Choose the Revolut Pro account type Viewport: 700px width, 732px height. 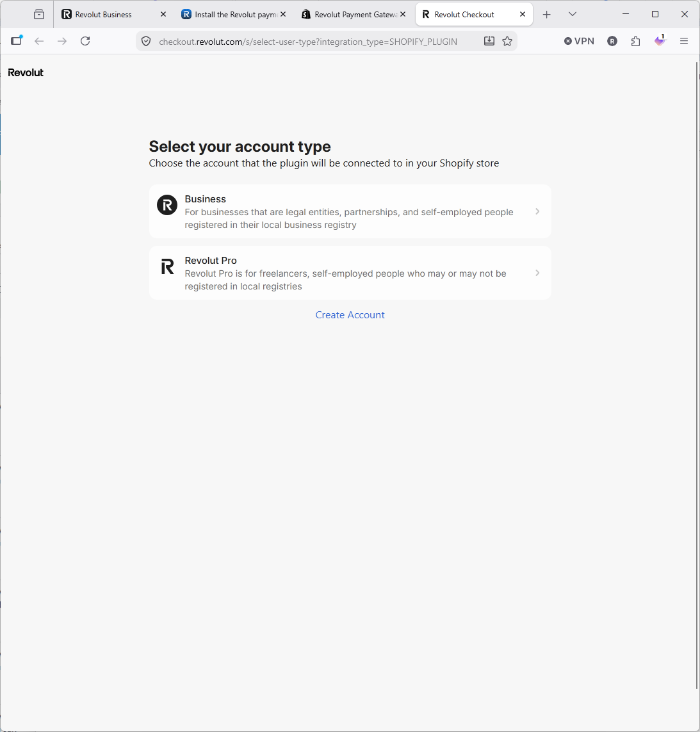[350, 273]
